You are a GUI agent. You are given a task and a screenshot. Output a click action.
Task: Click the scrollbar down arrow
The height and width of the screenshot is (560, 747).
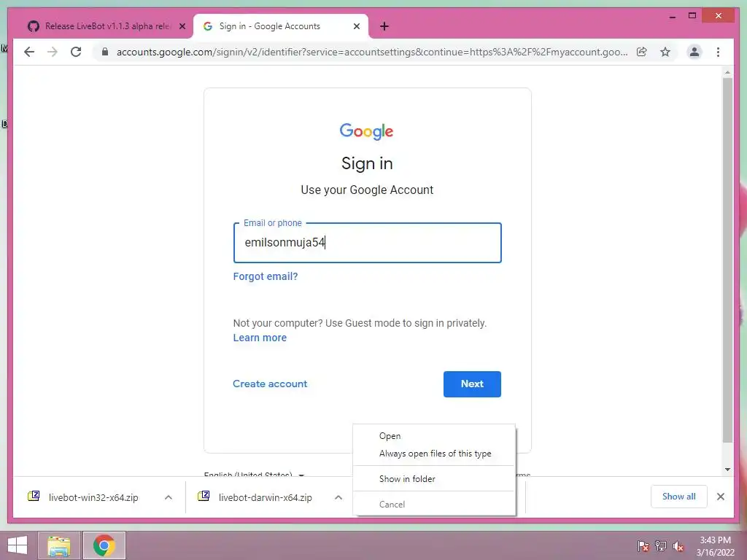pos(727,470)
